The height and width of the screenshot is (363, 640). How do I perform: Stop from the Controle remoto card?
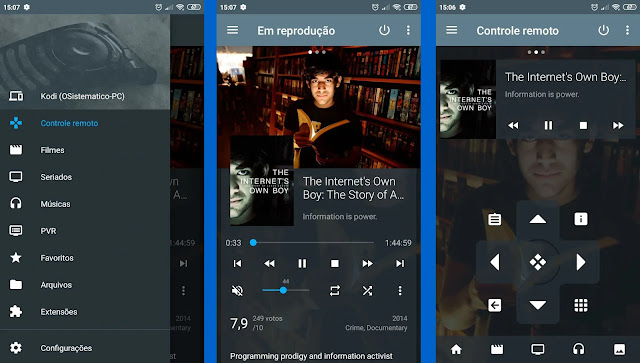click(x=583, y=125)
